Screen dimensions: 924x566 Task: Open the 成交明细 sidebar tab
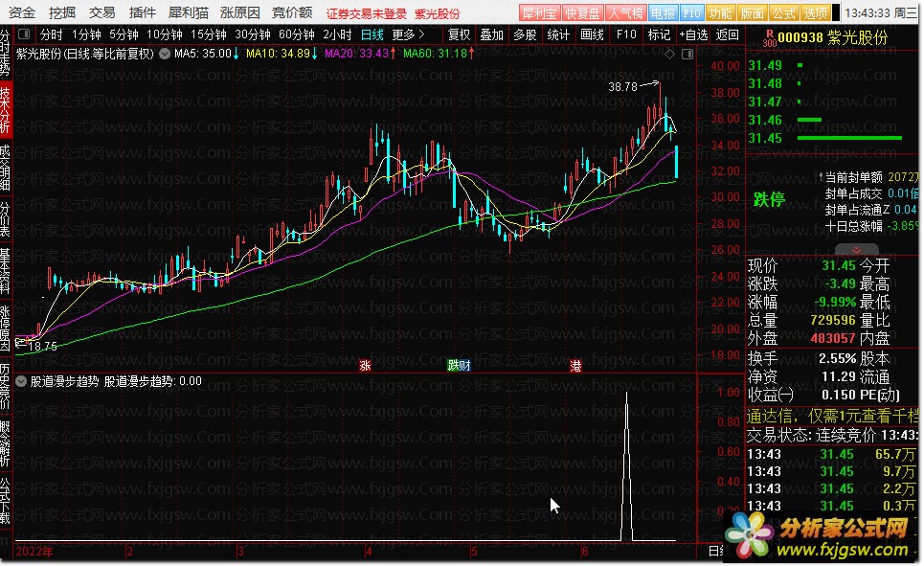click(6, 168)
